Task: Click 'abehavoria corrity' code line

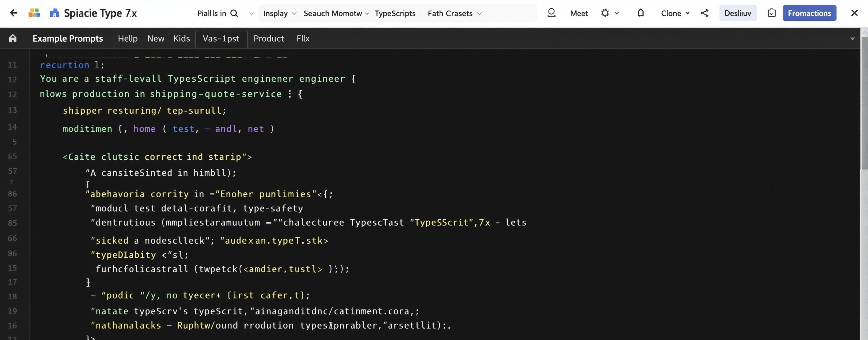Action: (x=209, y=194)
